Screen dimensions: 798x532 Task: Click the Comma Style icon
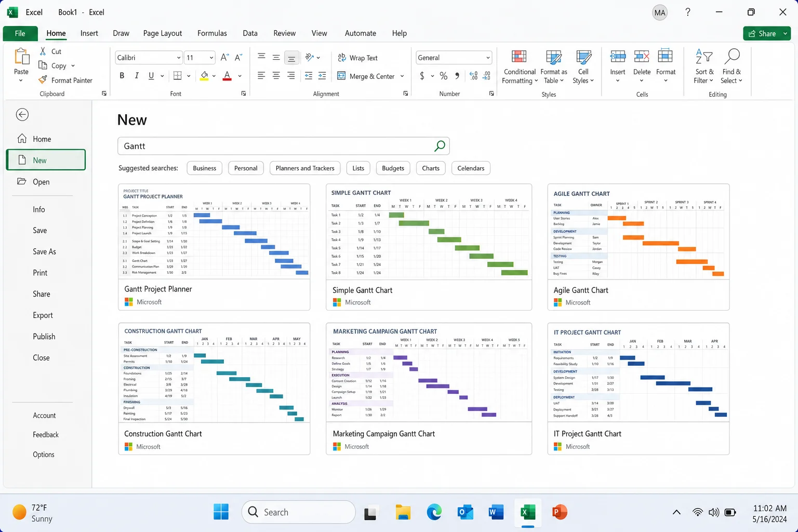coord(457,76)
